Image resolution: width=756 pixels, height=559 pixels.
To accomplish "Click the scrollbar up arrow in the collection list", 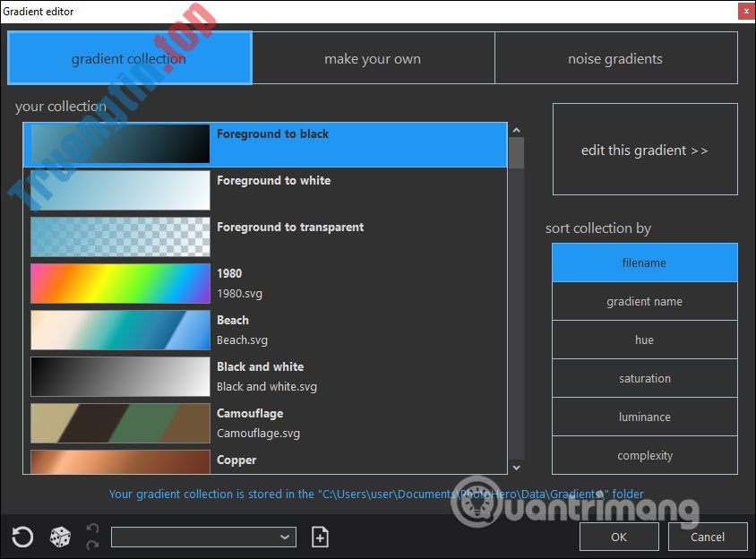I will point(517,128).
